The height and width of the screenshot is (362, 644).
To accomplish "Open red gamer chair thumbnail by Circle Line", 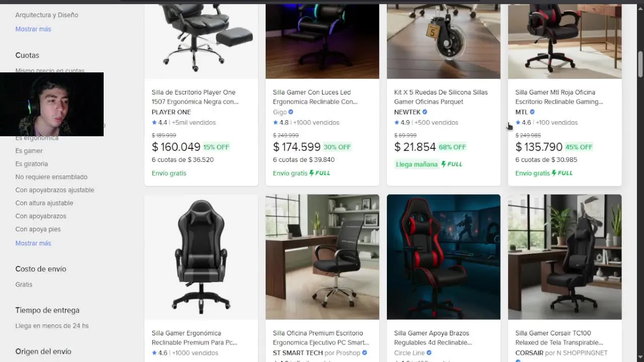I will pos(444,257).
